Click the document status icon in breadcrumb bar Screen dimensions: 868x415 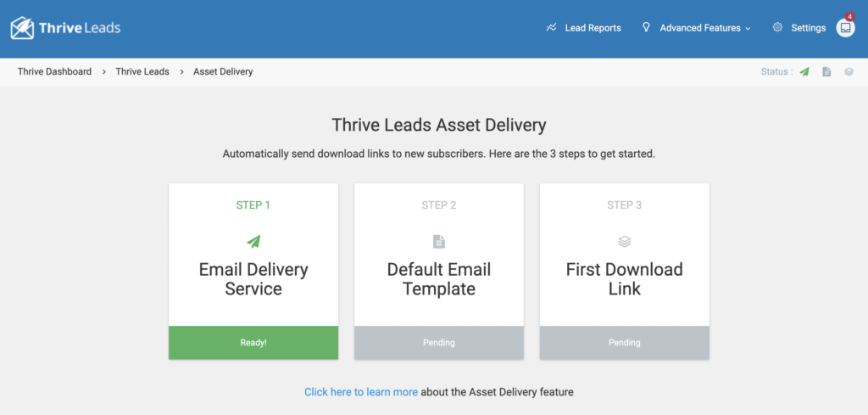826,72
